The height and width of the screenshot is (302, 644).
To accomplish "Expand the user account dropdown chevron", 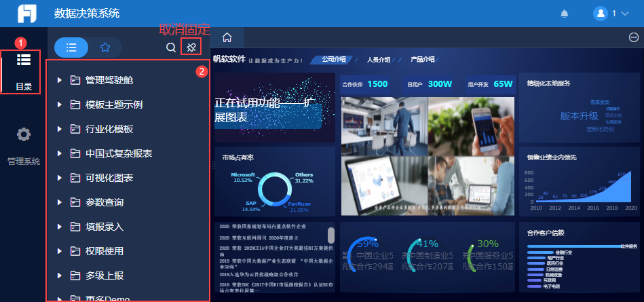I will point(625,14).
